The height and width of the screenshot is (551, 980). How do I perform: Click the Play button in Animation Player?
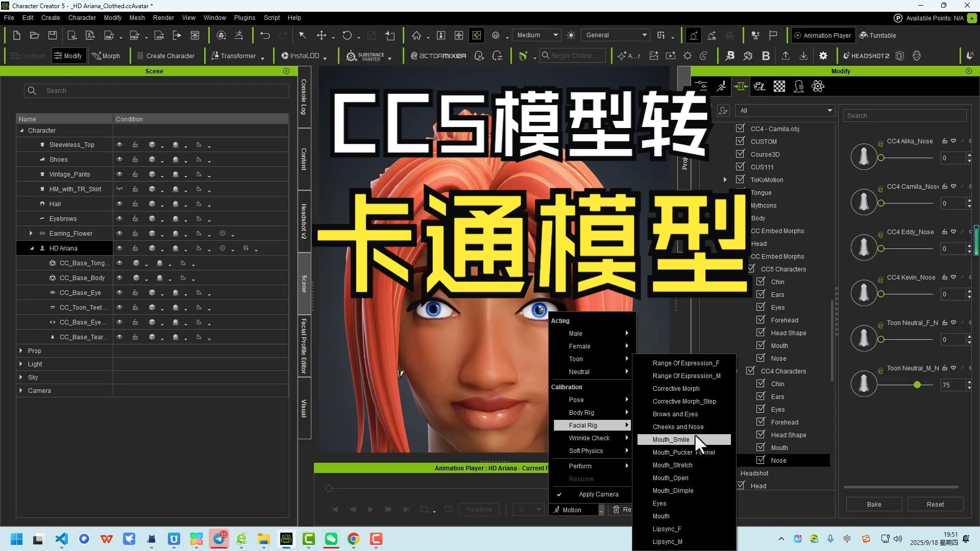point(371,509)
